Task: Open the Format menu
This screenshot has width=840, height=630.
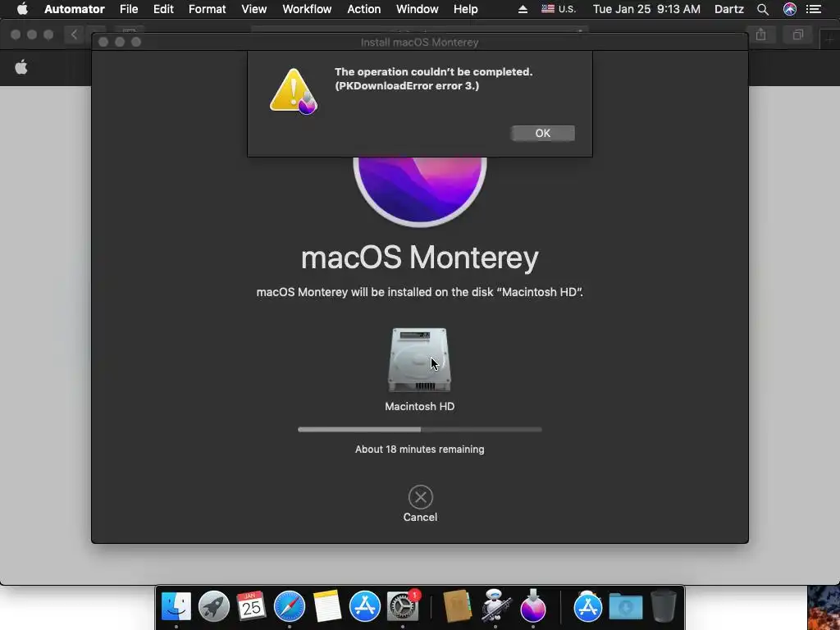Action: click(207, 9)
